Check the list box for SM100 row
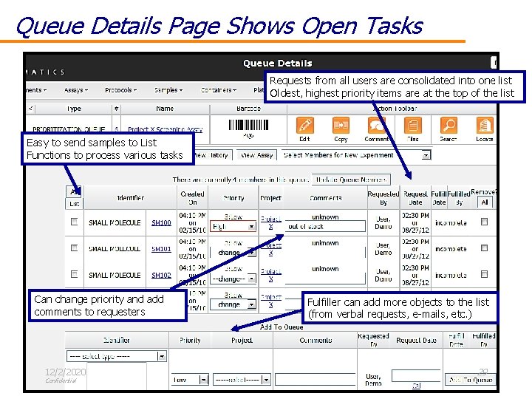532x399 pixels. tap(74, 222)
